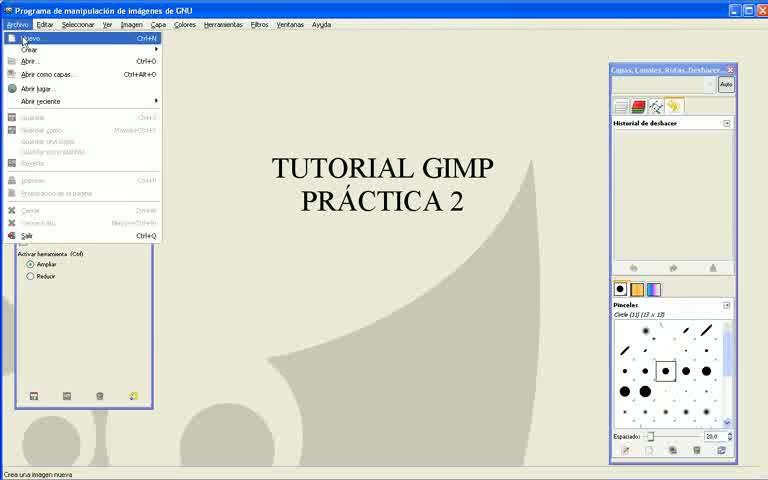768x480 pixels.
Task: Click restore tool options icon in toolbox
Action: (x=67, y=396)
